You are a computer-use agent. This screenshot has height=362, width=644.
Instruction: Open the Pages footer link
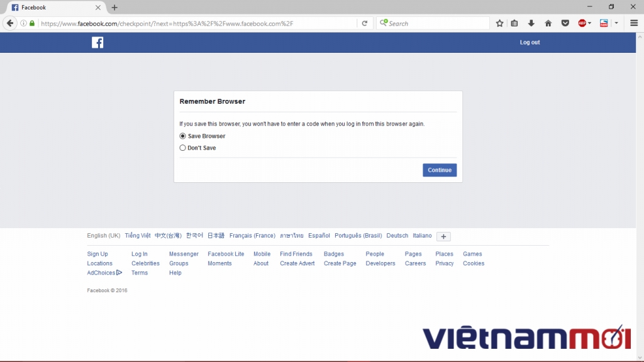(413, 254)
